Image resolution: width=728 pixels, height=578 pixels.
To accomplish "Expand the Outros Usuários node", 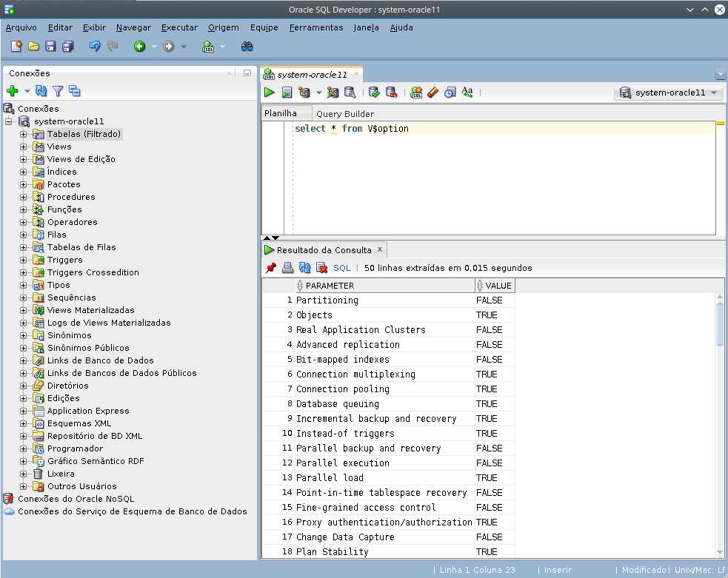I will pos(23,486).
